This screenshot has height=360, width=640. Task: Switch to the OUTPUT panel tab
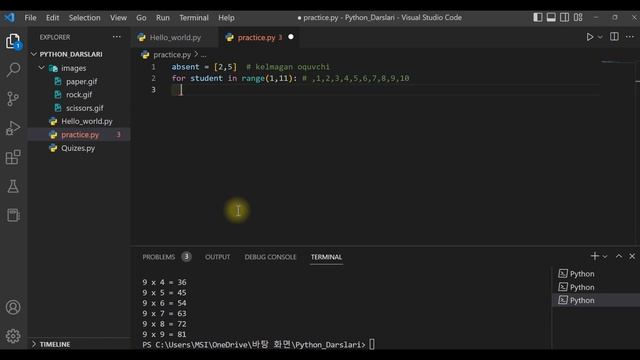pyautogui.click(x=218, y=257)
